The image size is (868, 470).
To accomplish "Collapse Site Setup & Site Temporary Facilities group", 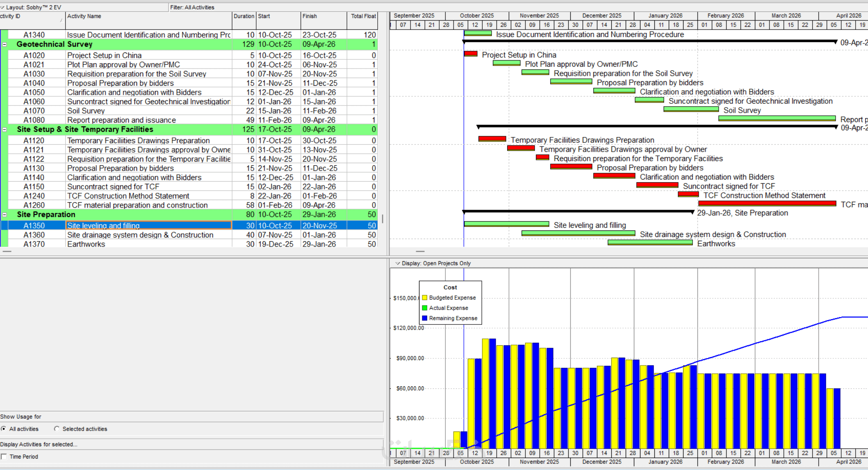I will 5,130.
